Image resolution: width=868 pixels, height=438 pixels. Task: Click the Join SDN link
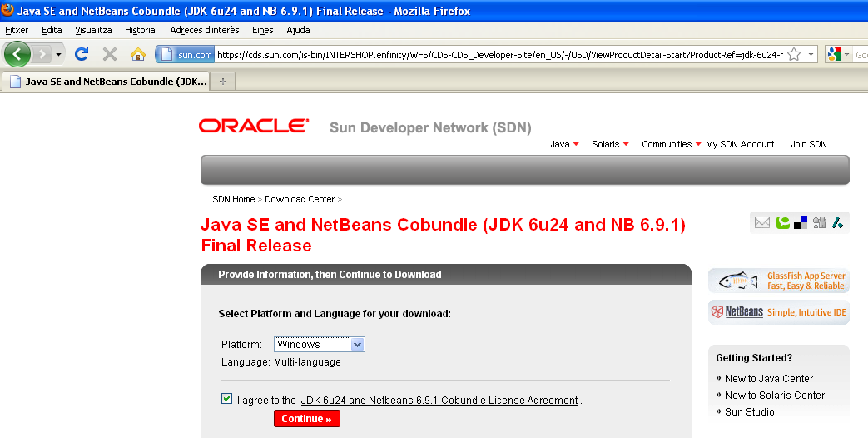point(808,144)
